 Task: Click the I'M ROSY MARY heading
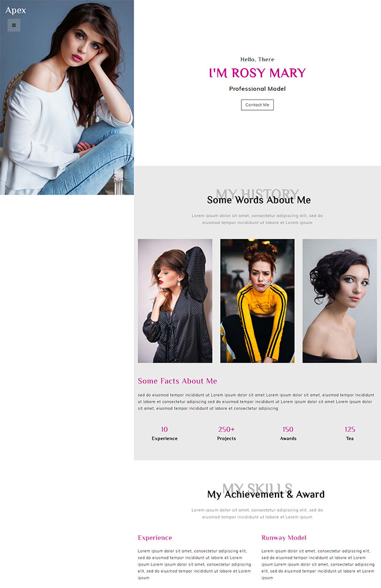[257, 73]
